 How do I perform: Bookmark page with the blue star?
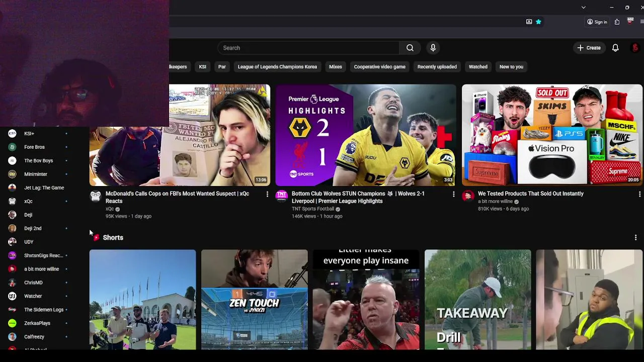tap(538, 22)
